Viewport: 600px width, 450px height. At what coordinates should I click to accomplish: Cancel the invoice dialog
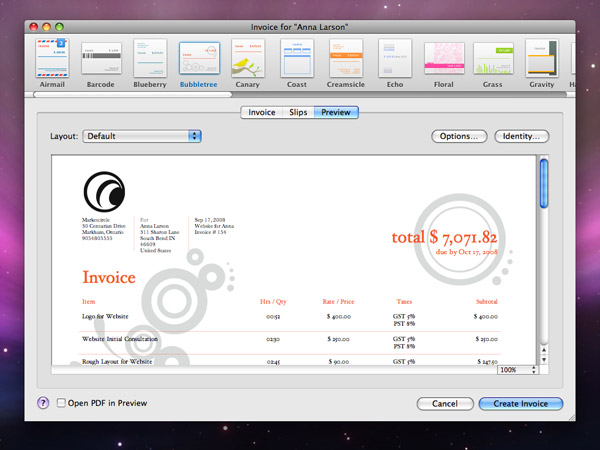(x=445, y=403)
